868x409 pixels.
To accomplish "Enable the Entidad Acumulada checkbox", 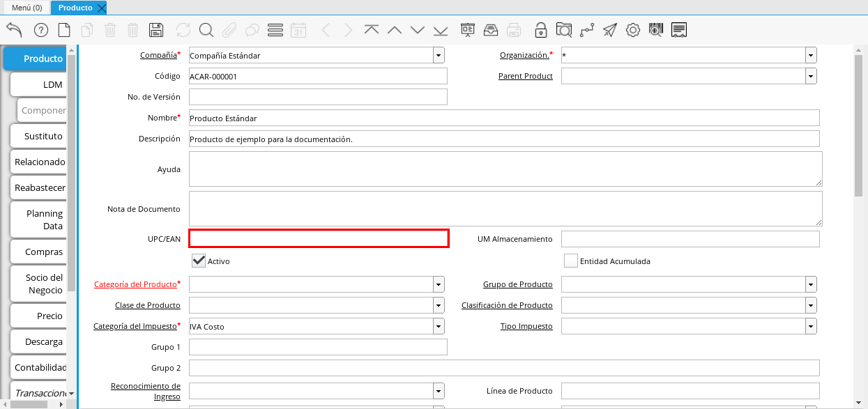I will point(571,261).
